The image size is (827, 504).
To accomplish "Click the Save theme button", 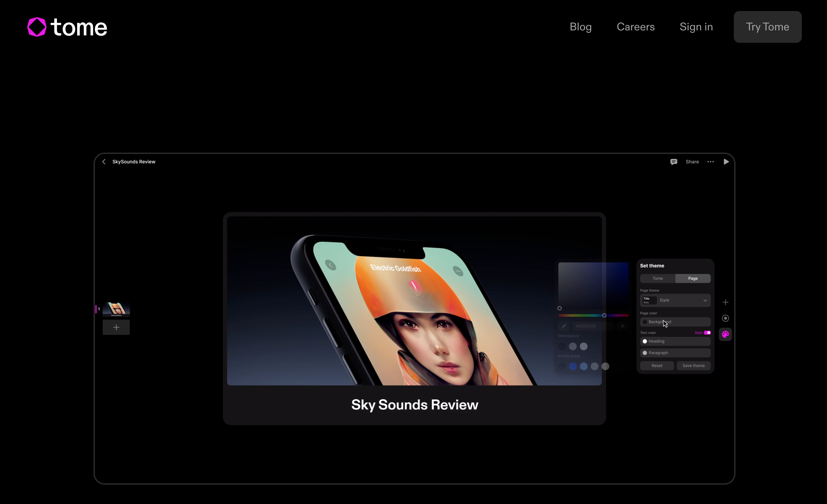I will click(693, 366).
